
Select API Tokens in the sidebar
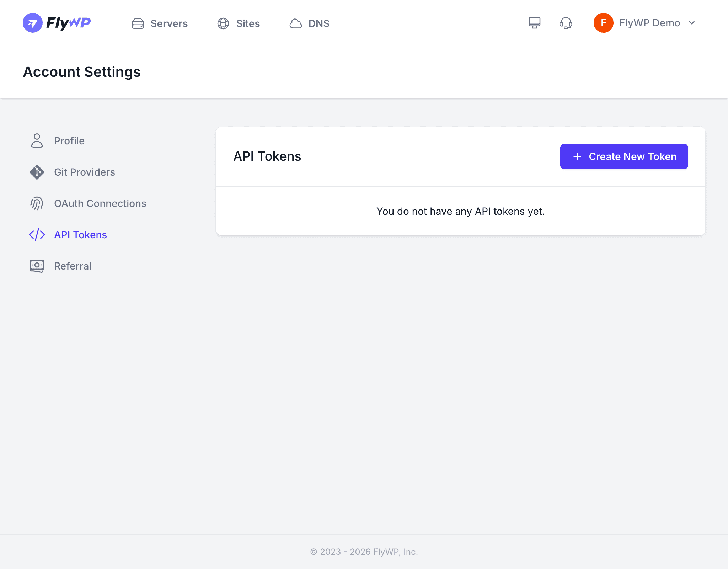pos(81,235)
